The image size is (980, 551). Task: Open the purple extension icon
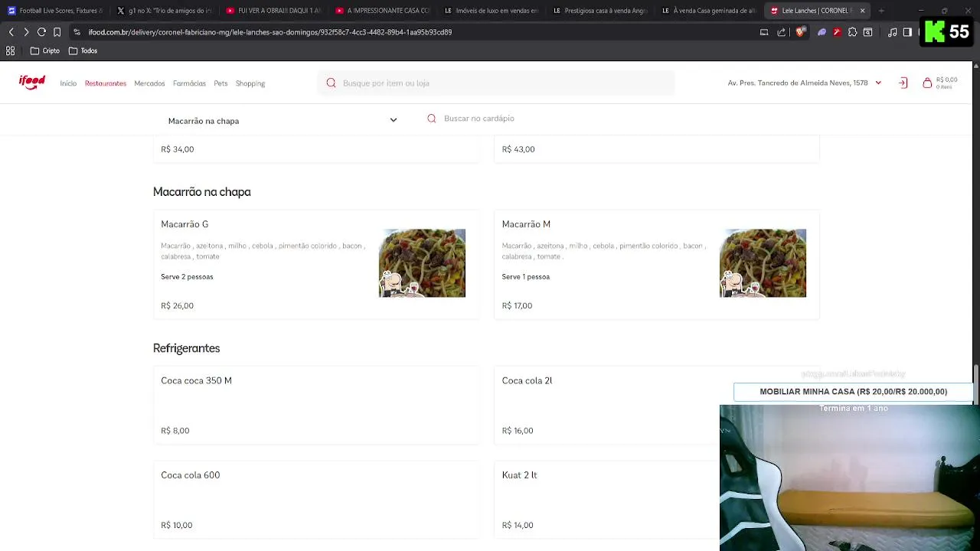822,32
